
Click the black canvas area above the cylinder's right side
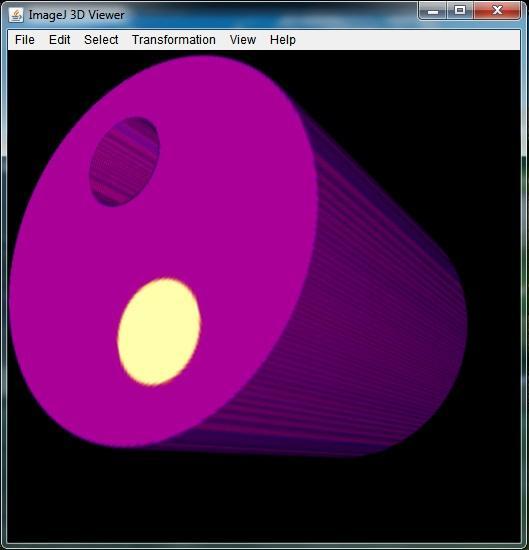click(x=421, y=123)
